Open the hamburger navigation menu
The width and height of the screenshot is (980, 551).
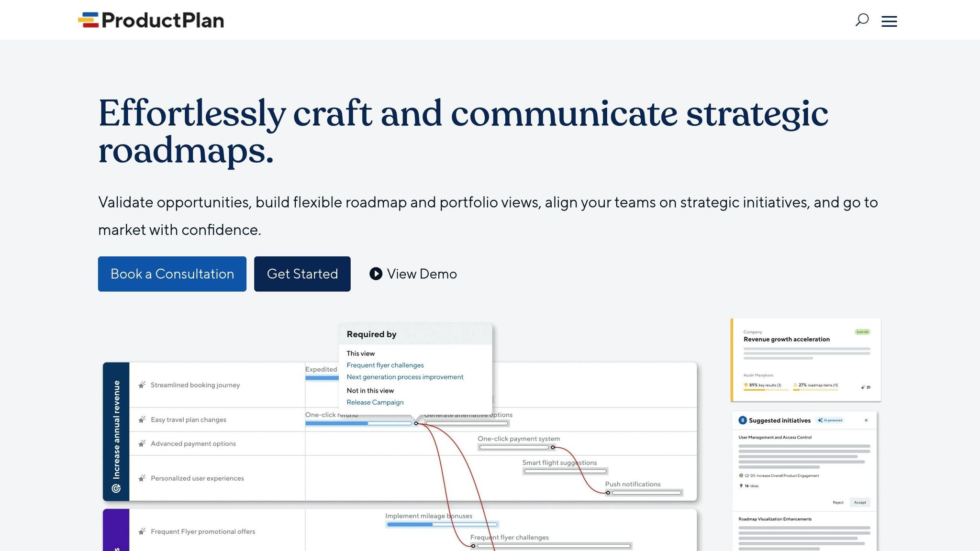click(x=889, y=21)
